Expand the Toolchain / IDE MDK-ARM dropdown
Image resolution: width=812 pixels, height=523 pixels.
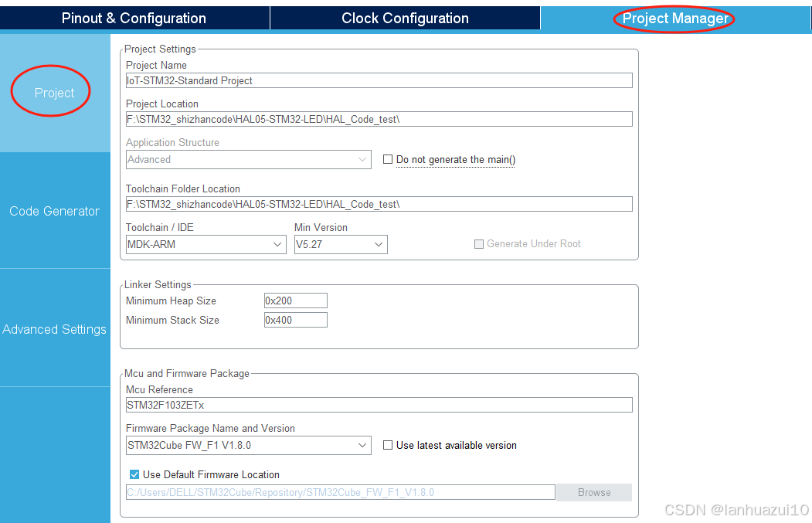point(206,244)
